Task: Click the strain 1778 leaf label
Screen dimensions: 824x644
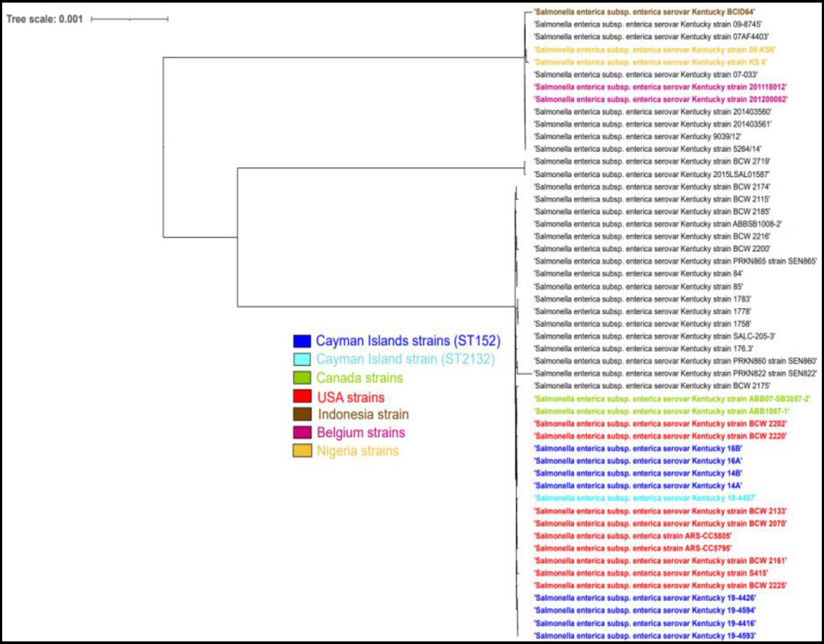Action: tap(643, 312)
